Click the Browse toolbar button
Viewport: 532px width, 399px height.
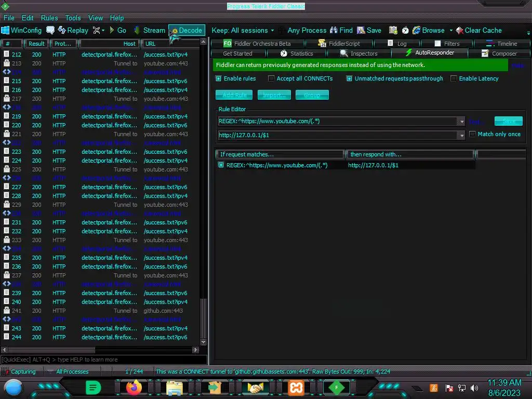coord(429,31)
